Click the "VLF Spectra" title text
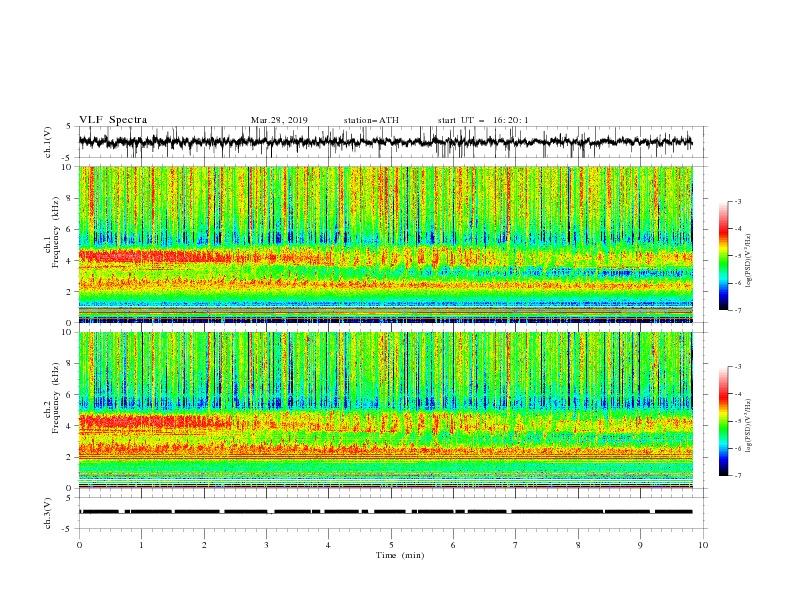792x612 pixels. tap(113, 120)
